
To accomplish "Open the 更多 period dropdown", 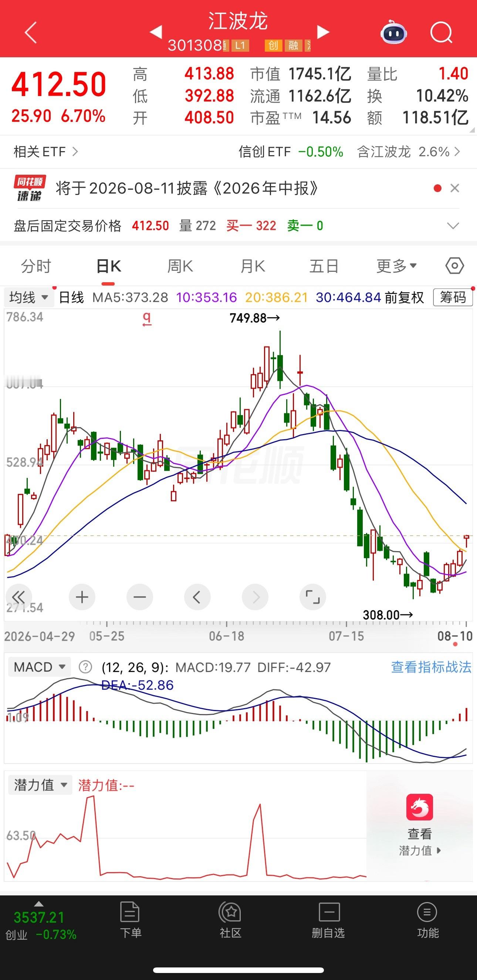I will tap(397, 266).
